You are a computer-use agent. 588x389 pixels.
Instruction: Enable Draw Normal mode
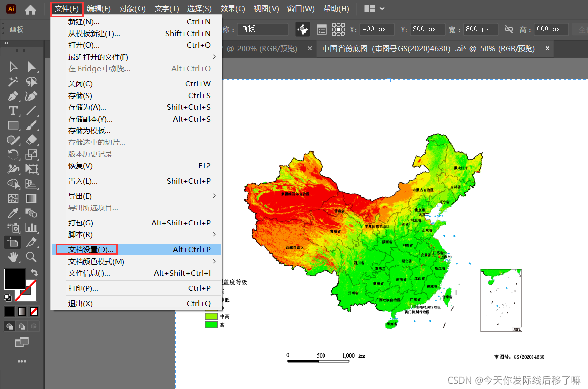10,327
